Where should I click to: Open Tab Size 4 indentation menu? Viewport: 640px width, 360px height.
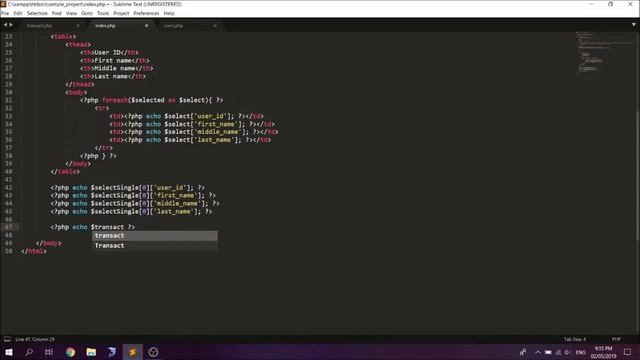coord(575,339)
